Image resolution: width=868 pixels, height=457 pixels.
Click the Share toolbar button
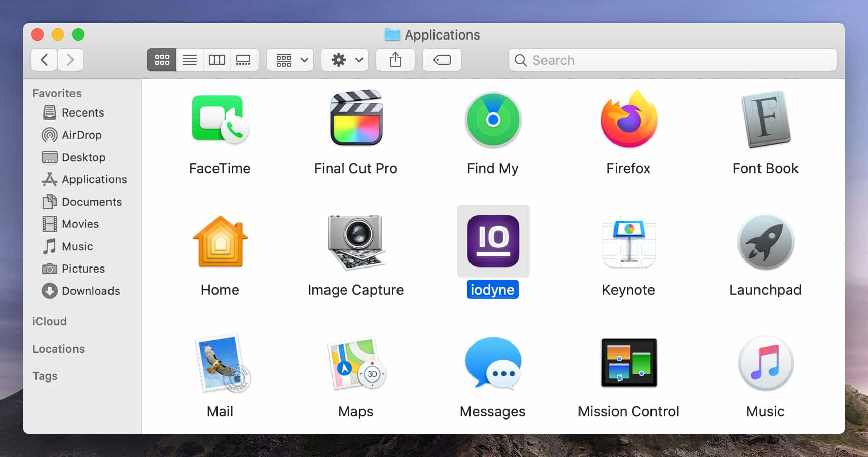395,60
